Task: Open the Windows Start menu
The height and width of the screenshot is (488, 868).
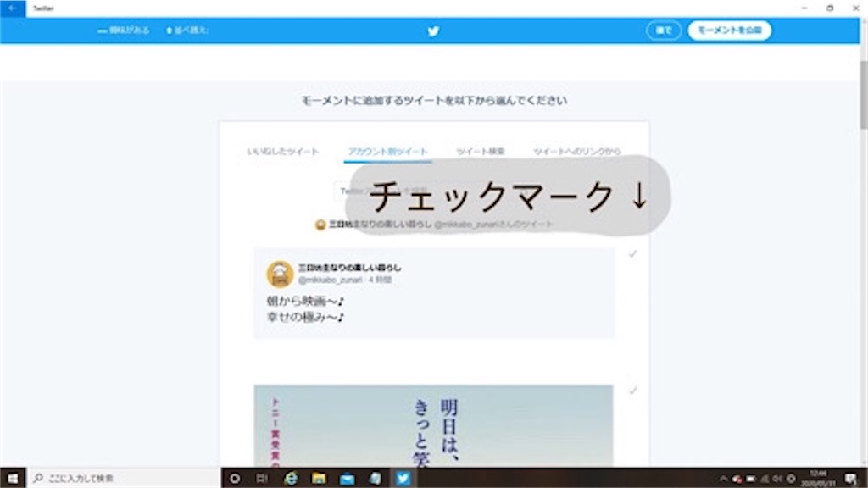Action: [x=13, y=478]
